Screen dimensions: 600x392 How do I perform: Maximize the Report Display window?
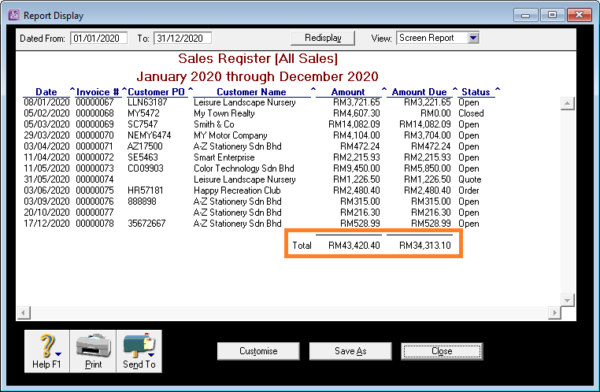(552, 15)
